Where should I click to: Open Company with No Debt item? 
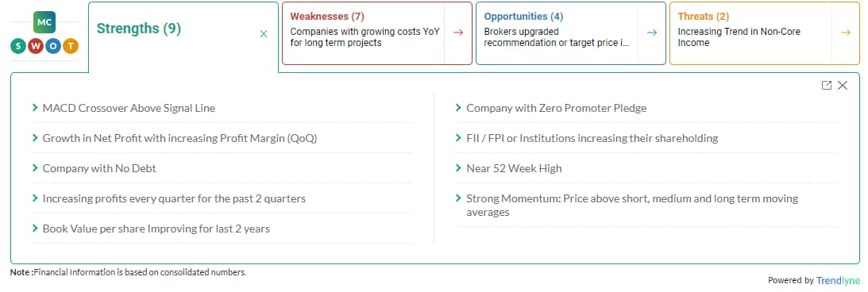(222, 168)
